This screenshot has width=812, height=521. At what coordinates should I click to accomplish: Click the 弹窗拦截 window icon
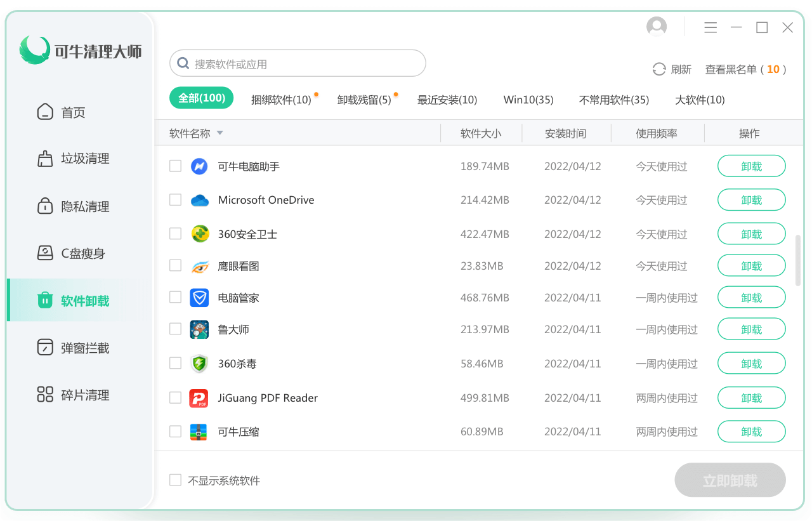tap(45, 348)
